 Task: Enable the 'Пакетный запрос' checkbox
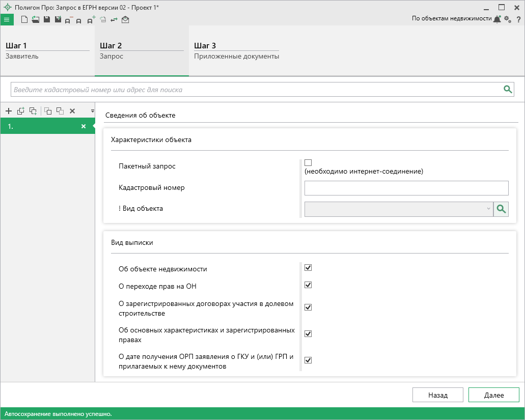tap(308, 162)
